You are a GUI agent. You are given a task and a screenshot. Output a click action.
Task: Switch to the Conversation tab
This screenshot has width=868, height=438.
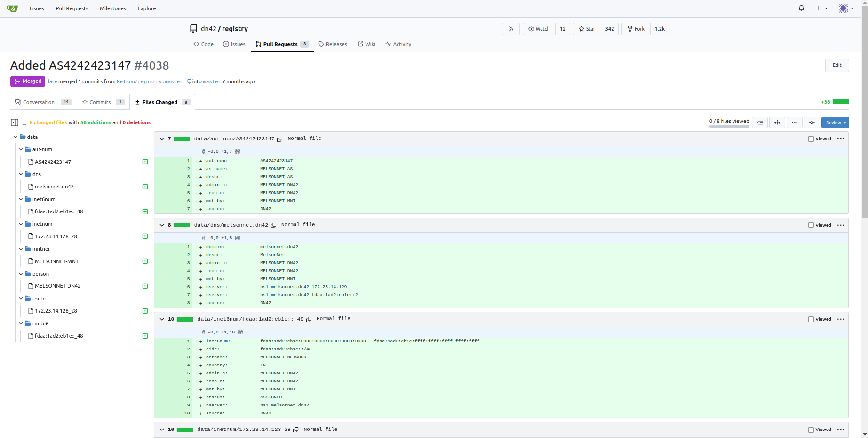pyautogui.click(x=39, y=102)
